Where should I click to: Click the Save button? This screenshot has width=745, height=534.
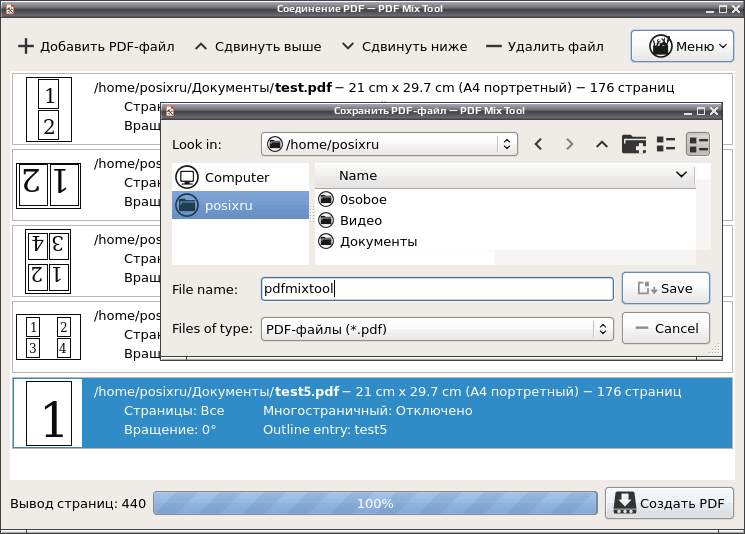click(666, 288)
